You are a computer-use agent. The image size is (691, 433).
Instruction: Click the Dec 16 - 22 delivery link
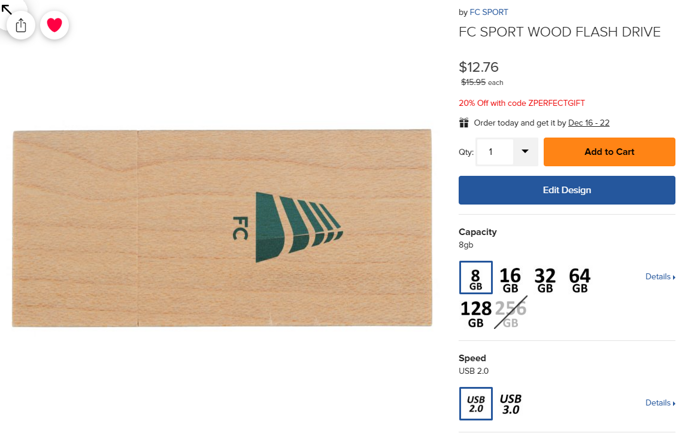click(x=589, y=123)
